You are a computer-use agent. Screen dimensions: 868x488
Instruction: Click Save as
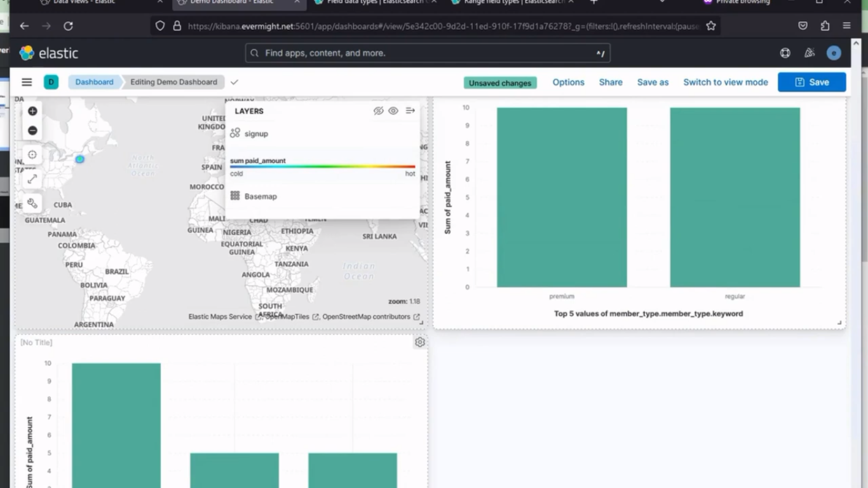(x=653, y=82)
